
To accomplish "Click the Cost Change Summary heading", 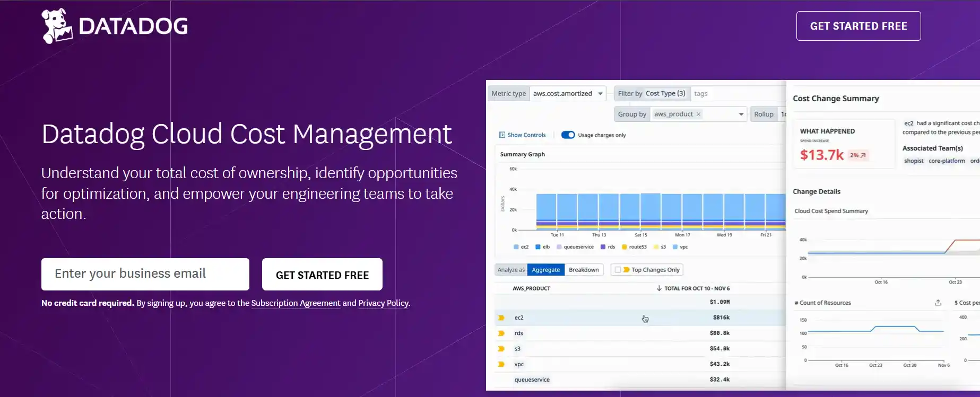I will pos(836,99).
